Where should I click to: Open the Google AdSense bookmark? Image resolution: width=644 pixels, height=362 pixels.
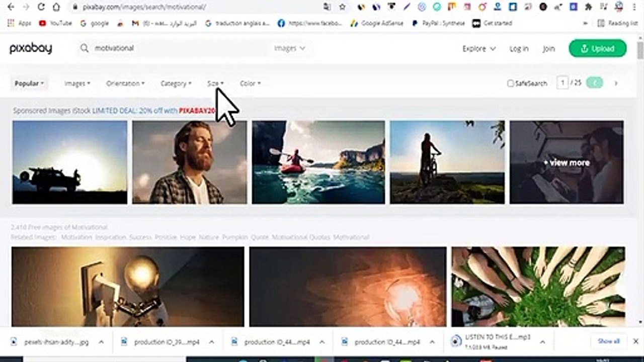pos(377,23)
